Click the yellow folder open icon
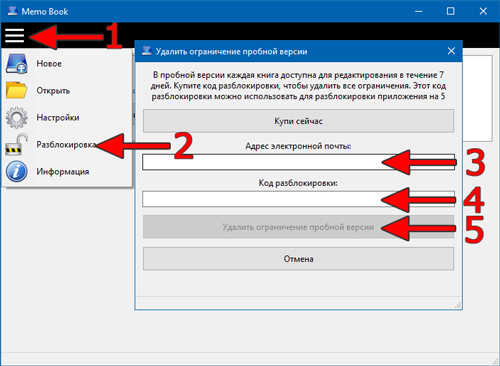 point(16,90)
